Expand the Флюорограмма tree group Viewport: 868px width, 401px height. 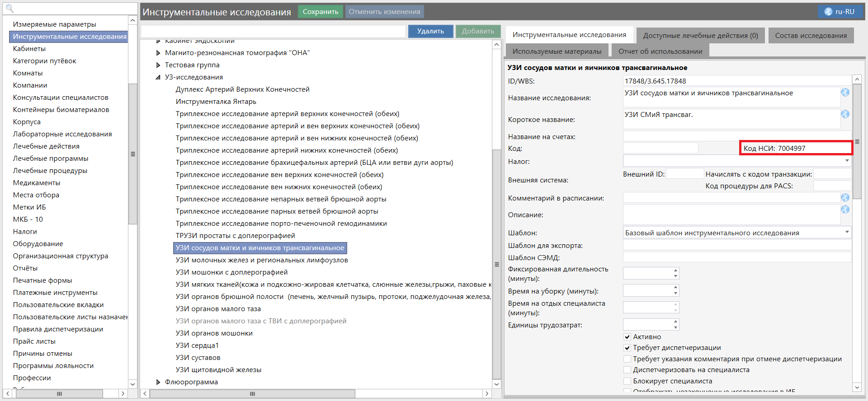[x=158, y=382]
